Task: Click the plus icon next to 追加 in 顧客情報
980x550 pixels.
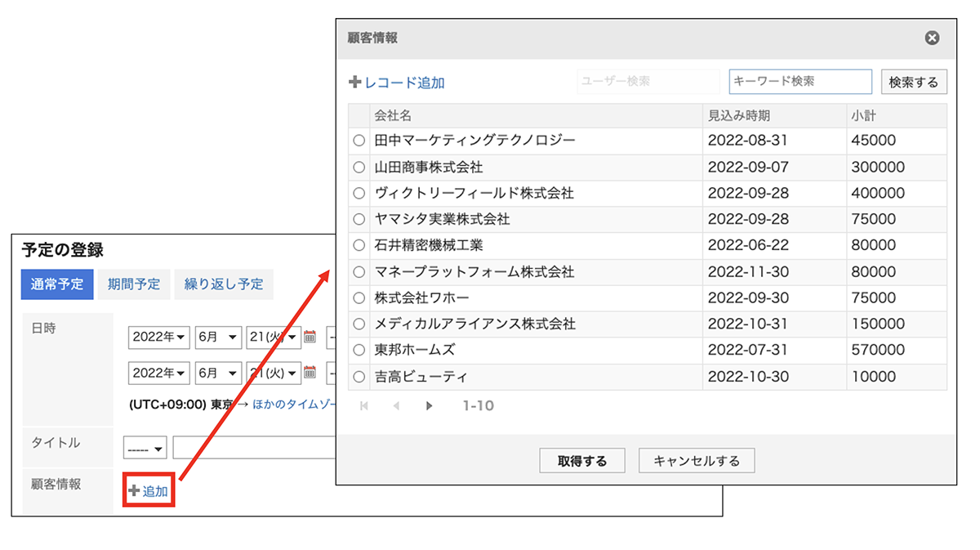Action: (133, 492)
